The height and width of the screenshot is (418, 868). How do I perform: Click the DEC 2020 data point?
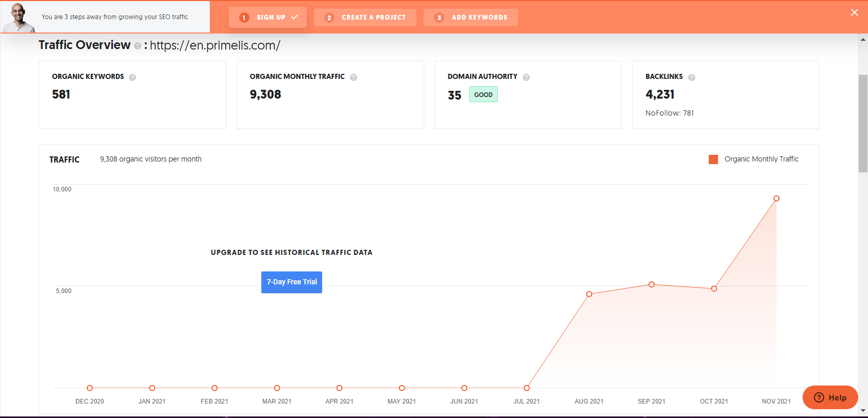point(90,388)
